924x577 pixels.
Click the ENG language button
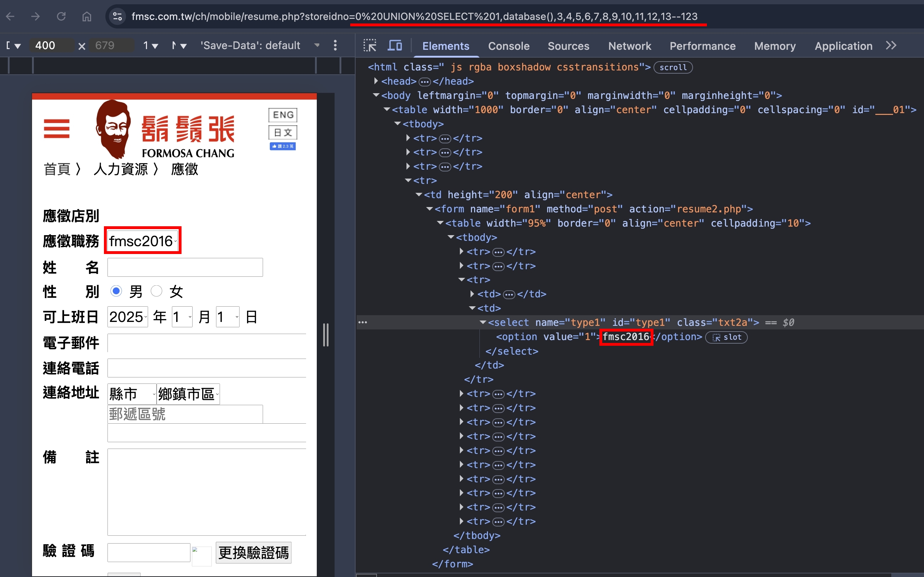pyautogui.click(x=283, y=115)
